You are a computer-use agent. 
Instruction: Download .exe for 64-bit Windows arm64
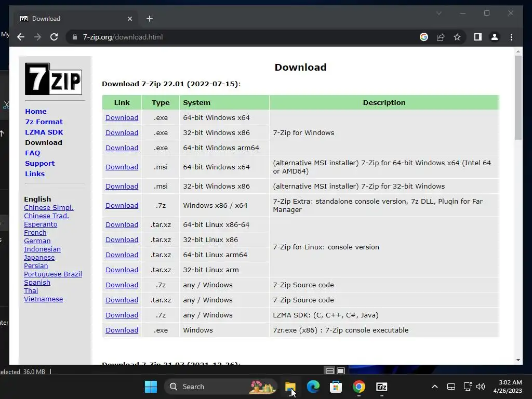coord(122,148)
